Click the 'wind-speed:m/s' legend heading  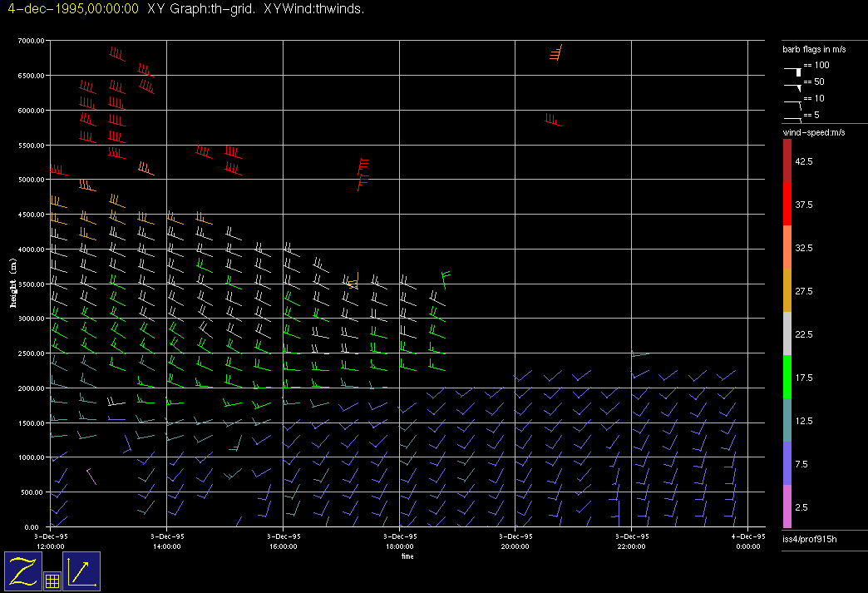(814, 132)
